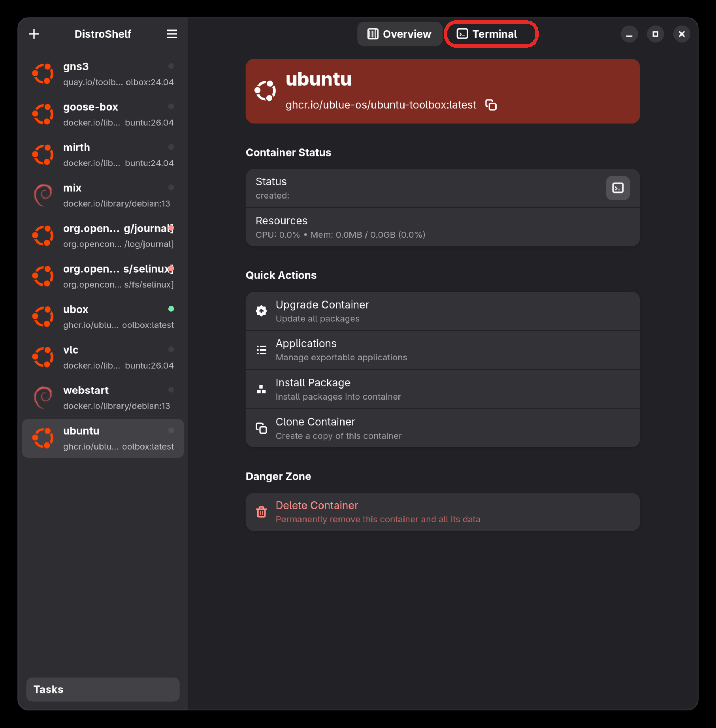Click the green running dot on ubox
Image resolution: width=716 pixels, height=728 pixels.
coord(171,309)
